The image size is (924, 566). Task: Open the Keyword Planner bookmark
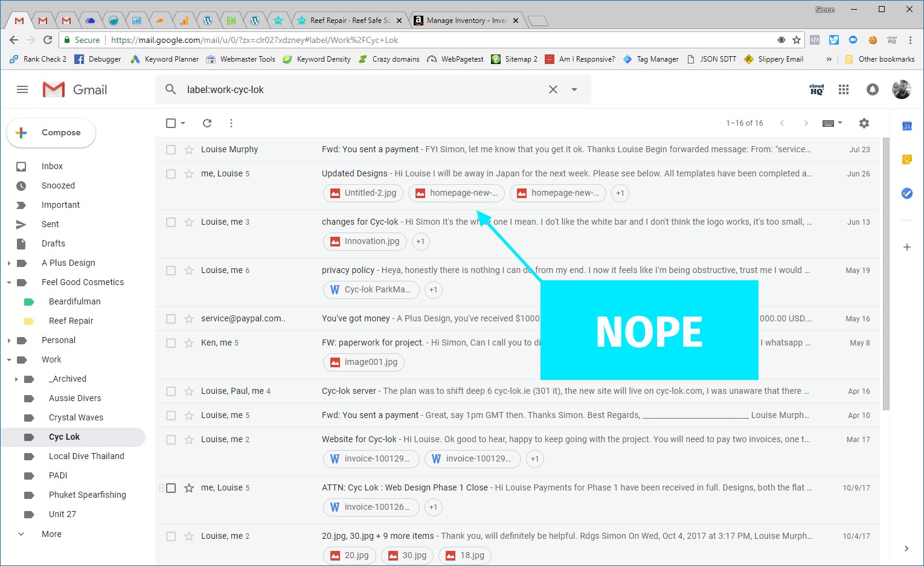point(165,59)
